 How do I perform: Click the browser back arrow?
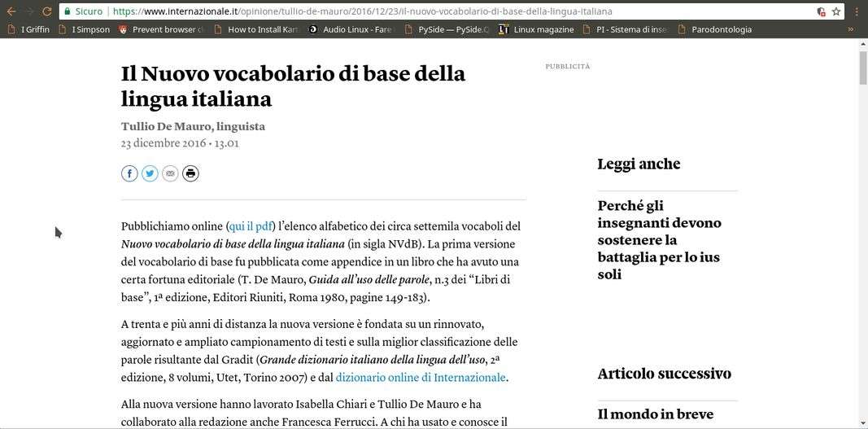click(11, 11)
